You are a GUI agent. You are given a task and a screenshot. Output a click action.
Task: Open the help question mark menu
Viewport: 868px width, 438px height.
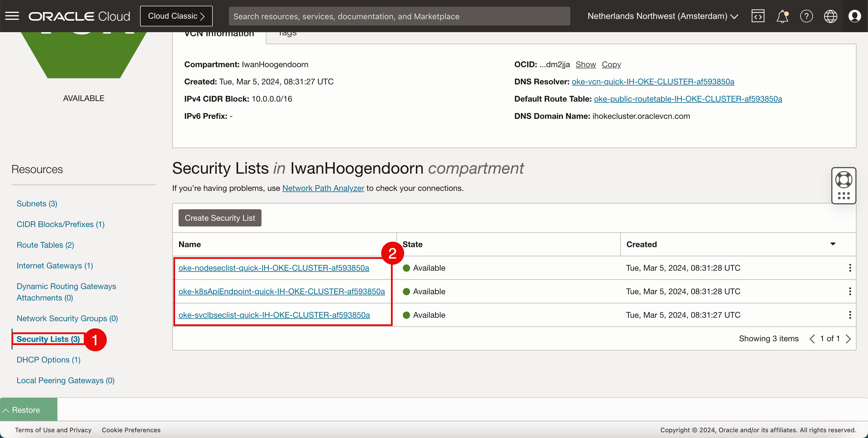tap(806, 16)
